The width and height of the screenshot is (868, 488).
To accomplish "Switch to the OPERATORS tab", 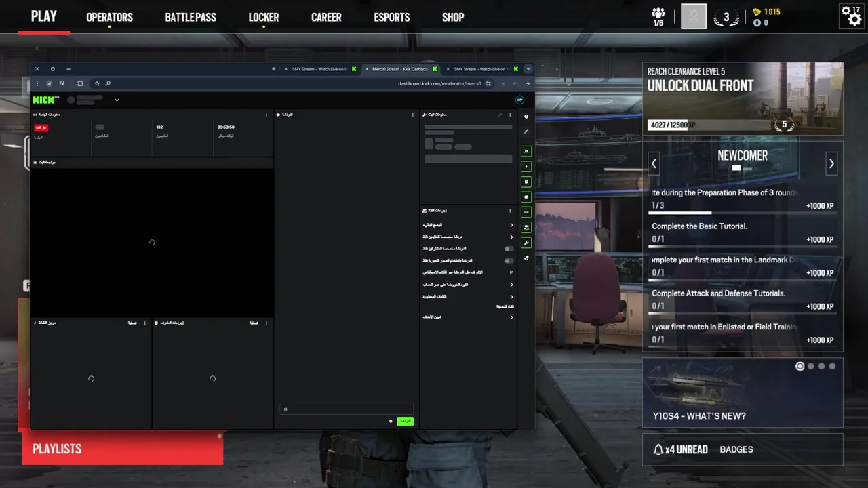I will tap(109, 18).
